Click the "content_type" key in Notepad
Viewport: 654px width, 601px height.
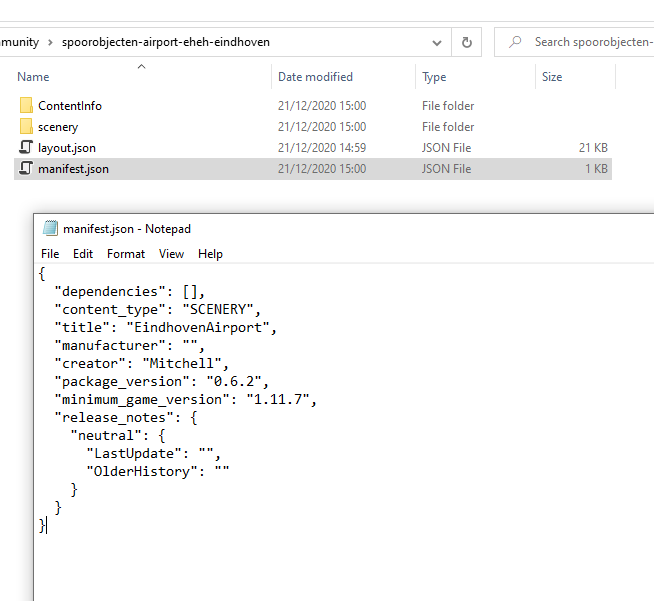tap(110, 309)
